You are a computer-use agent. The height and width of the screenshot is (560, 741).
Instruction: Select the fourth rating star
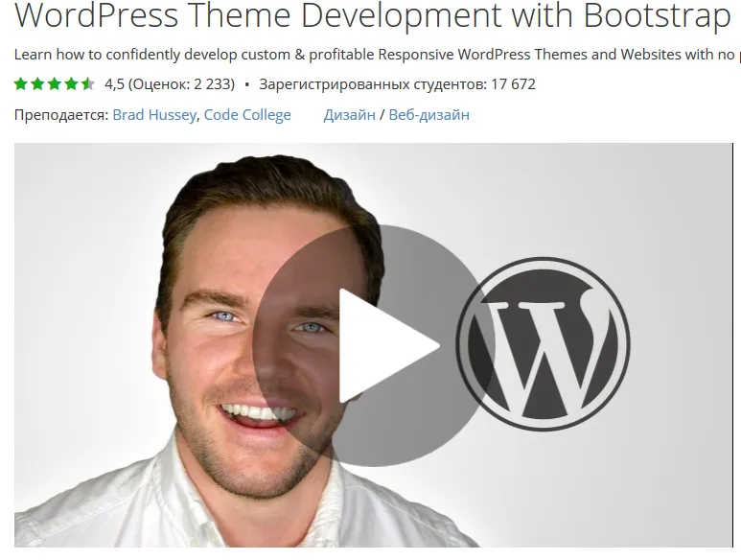click(x=71, y=84)
